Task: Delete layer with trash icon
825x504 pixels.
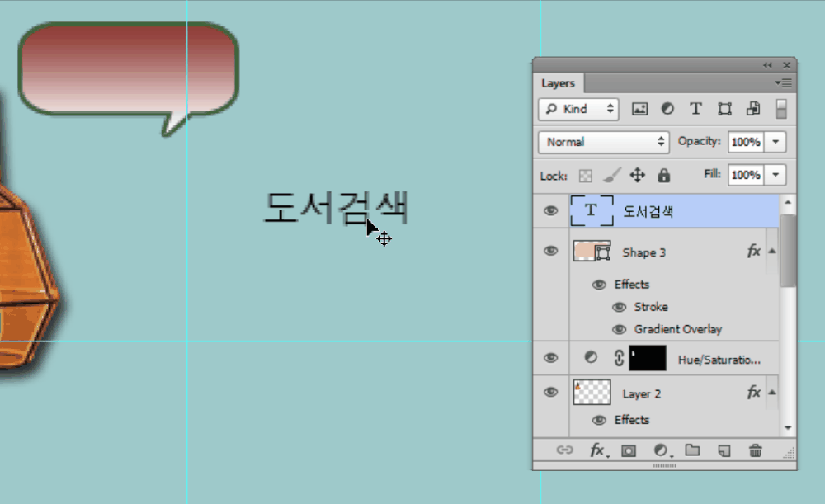Action: pos(756,450)
